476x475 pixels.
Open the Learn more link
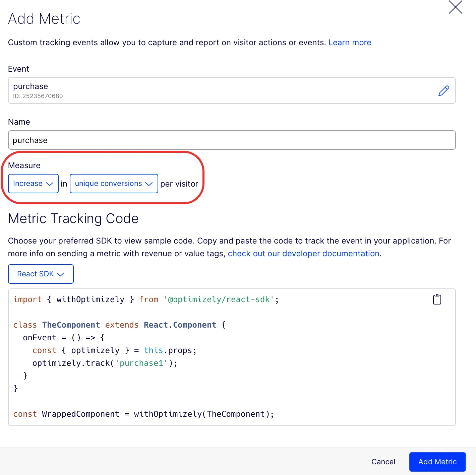click(350, 43)
